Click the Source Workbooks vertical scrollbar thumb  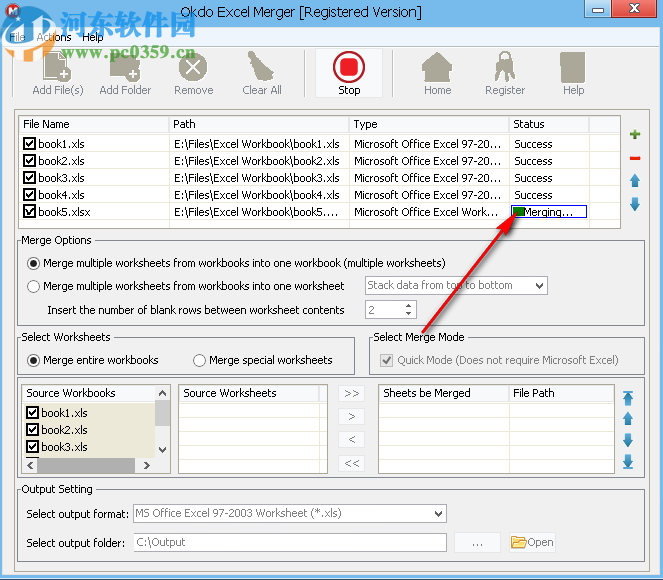[162, 413]
